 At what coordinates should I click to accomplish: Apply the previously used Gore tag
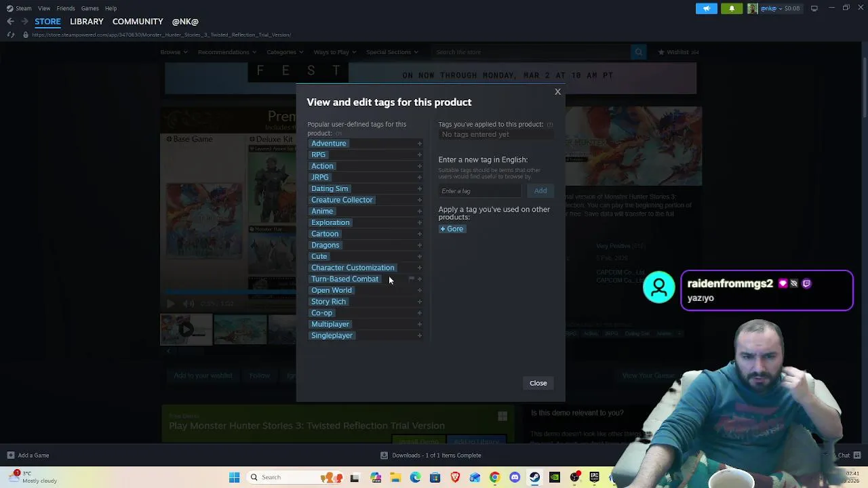[452, 229]
